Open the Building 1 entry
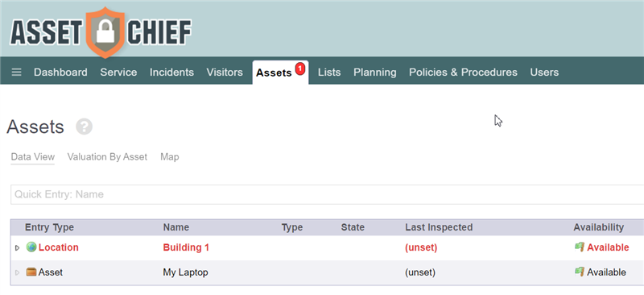The width and height of the screenshot is (644, 295). [x=186, y=247]
